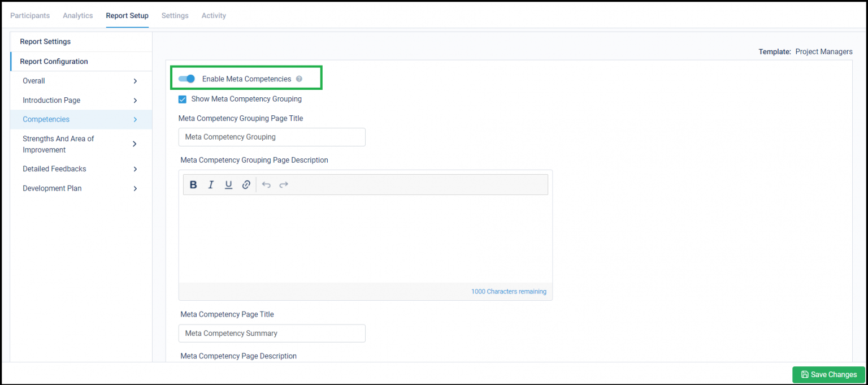The width and height of the screenshot is (868, 385).
Task: Redo last edit in the description editor
Action: (283, 184)
